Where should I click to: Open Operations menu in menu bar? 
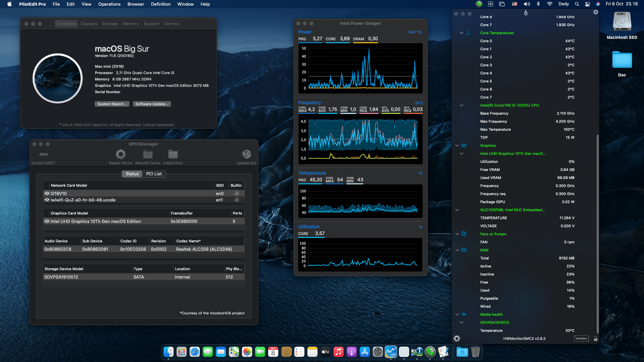coord(109,4)
